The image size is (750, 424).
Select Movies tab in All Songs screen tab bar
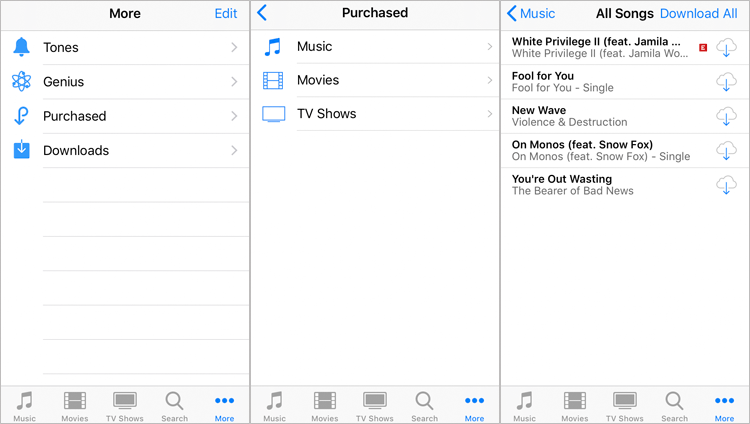575,407
